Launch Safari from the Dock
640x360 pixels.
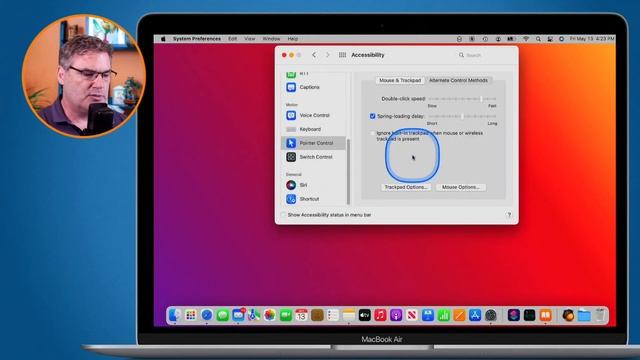pyautogui.click(x=207, y=315)
